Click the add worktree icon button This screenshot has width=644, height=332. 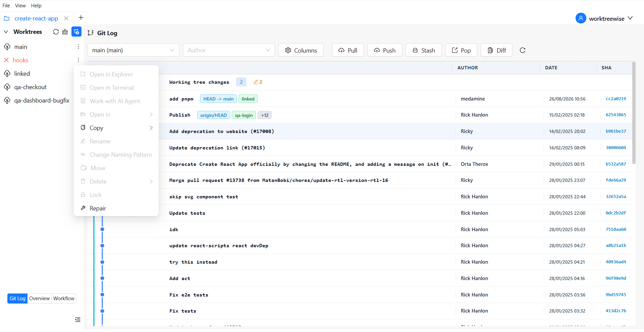click(76, 32)
